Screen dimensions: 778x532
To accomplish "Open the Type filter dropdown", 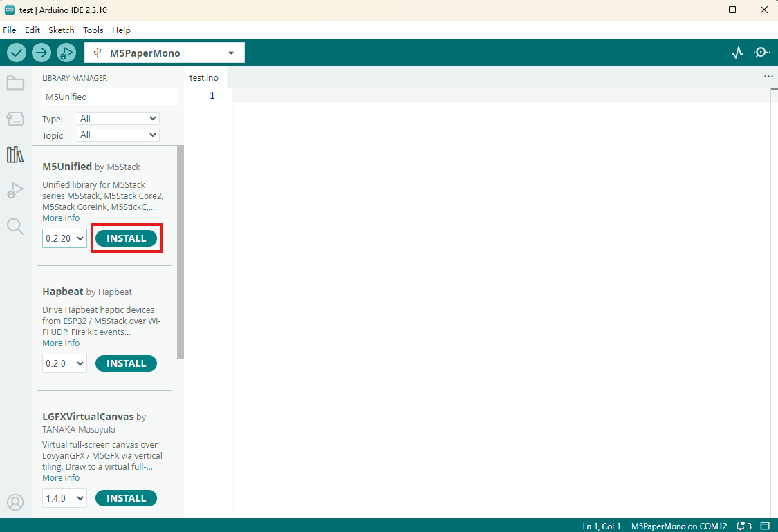I will [118, 119].
